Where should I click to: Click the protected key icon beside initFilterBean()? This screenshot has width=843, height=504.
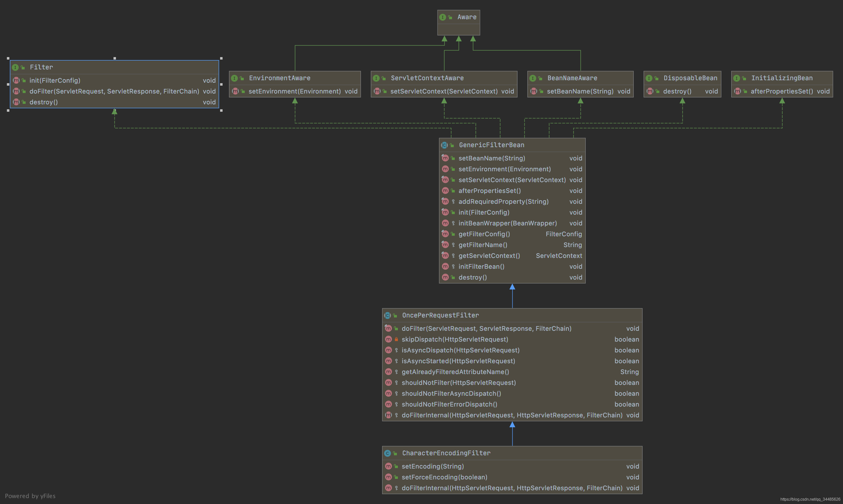click(453, 267)
